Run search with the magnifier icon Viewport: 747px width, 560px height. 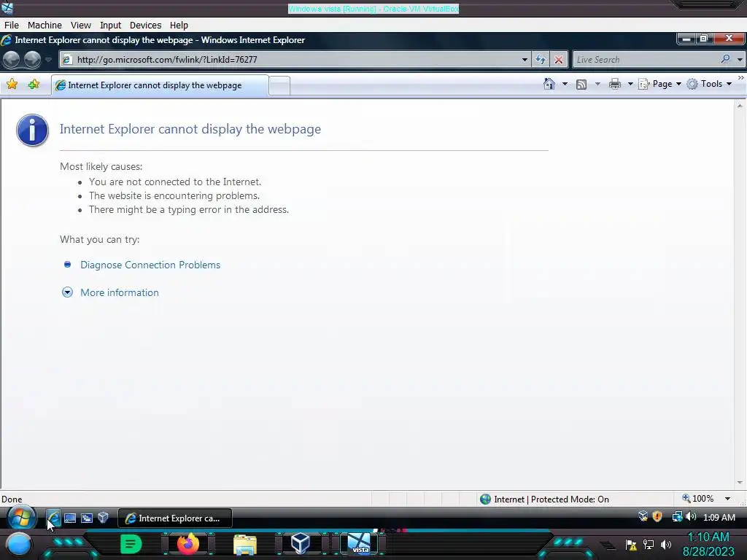pos(726,59)
